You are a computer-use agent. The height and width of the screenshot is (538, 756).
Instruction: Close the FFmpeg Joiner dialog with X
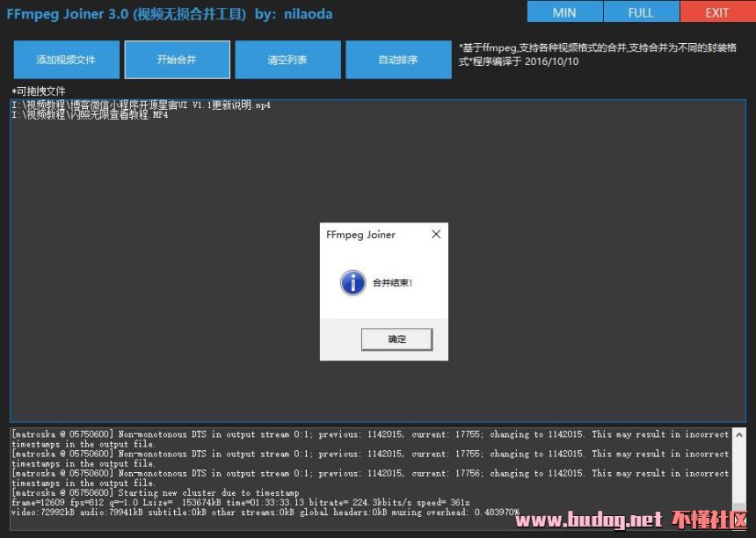[436, 235]
